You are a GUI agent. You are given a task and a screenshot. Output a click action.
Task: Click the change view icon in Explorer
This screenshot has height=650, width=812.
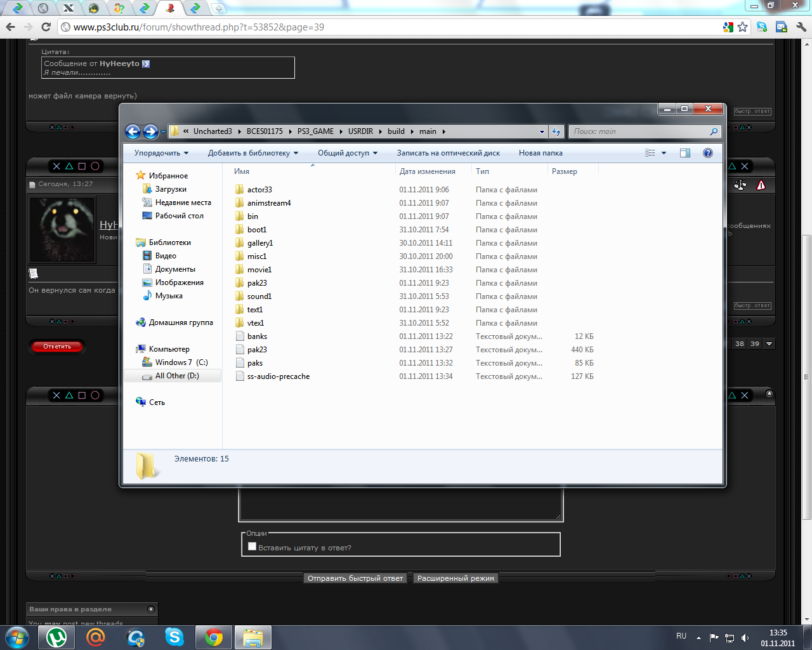(650, 153)
